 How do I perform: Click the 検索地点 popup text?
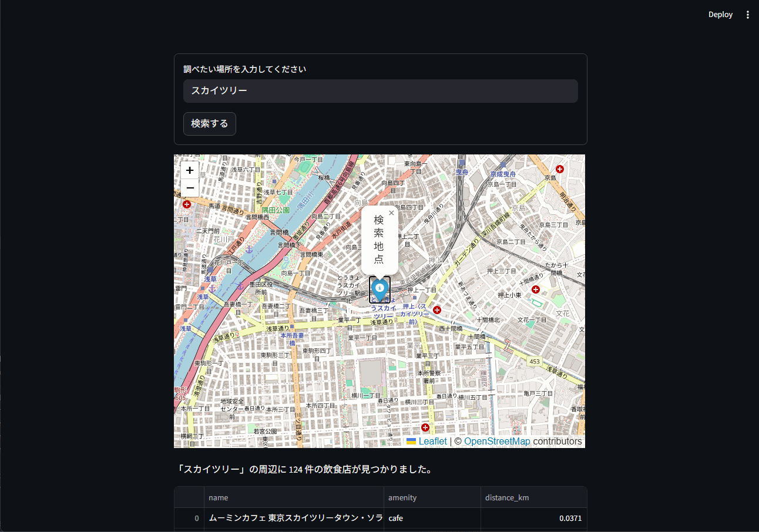[x=379, y=240]
